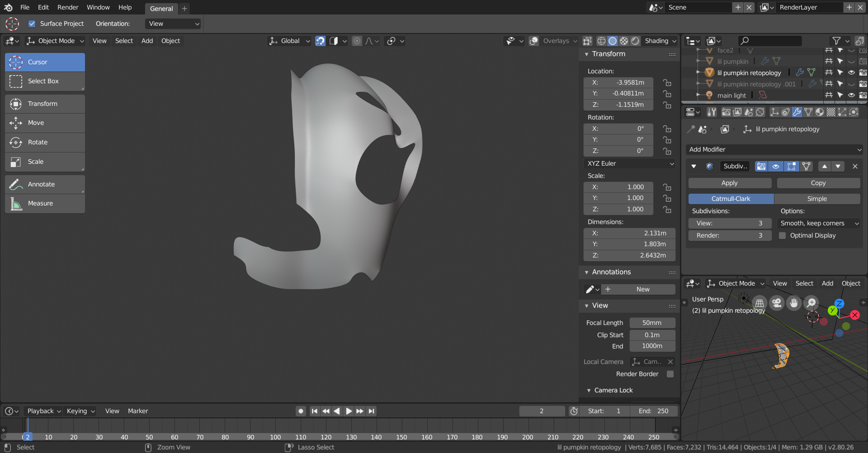This screenshot has height=453, width=868.
Task: Apply the Subdivision modifier
Action: tap(729, 183)
